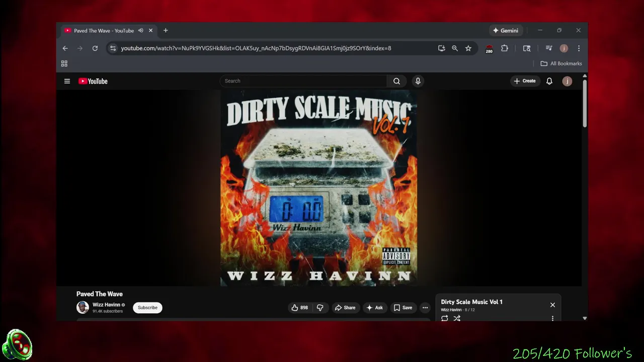The image size is (644, 362).
Task: Reload the current page
Action: click(x=95, y=48)
